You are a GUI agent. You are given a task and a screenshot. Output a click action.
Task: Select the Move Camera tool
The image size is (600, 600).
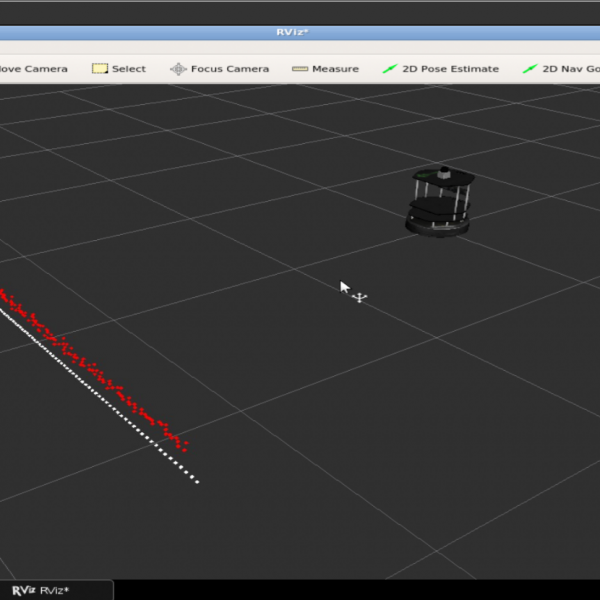(x=34, y=69)
